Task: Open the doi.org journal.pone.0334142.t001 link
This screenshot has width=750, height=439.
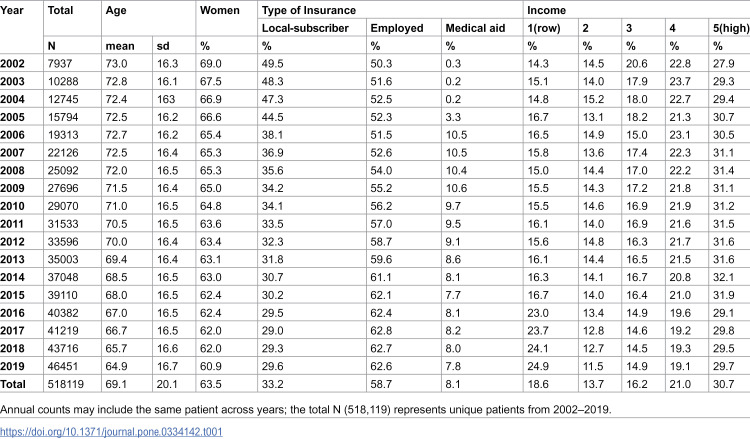Action: coord(111,432)
